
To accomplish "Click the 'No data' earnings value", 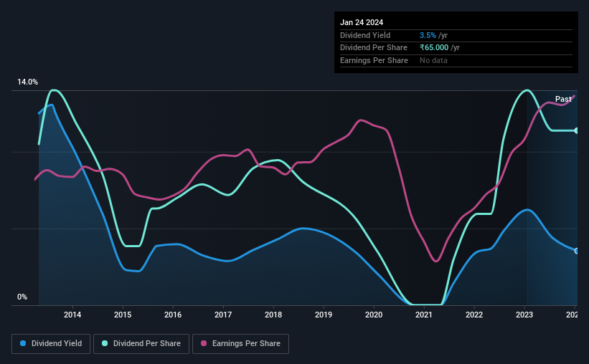I will click(433, 60).
